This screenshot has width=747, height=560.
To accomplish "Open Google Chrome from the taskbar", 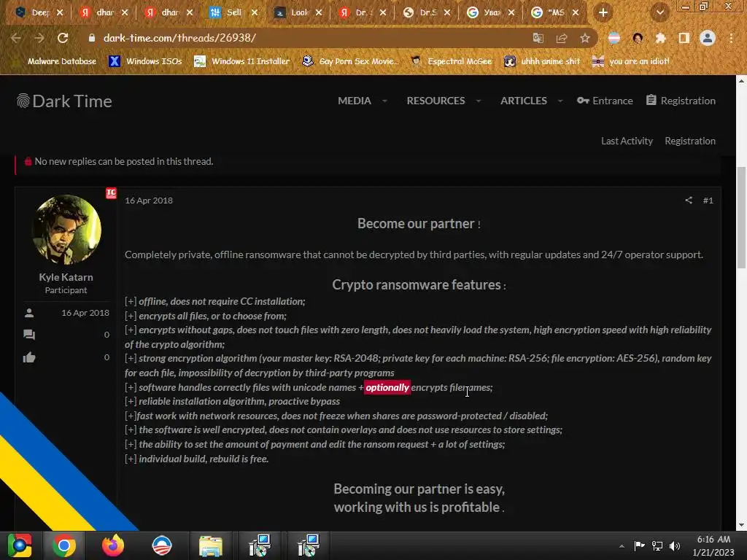I will pos(64,545).
